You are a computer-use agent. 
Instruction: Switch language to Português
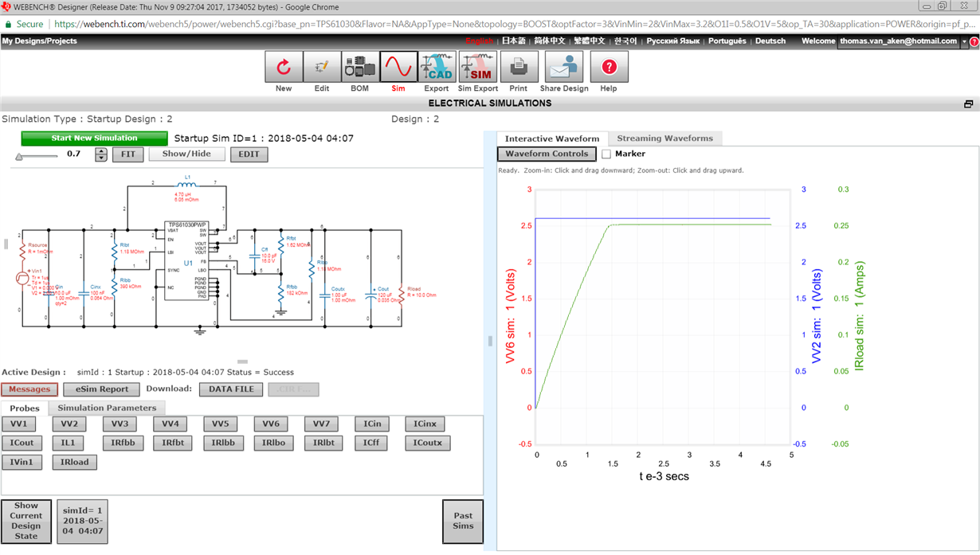click(x=727, y=41)
